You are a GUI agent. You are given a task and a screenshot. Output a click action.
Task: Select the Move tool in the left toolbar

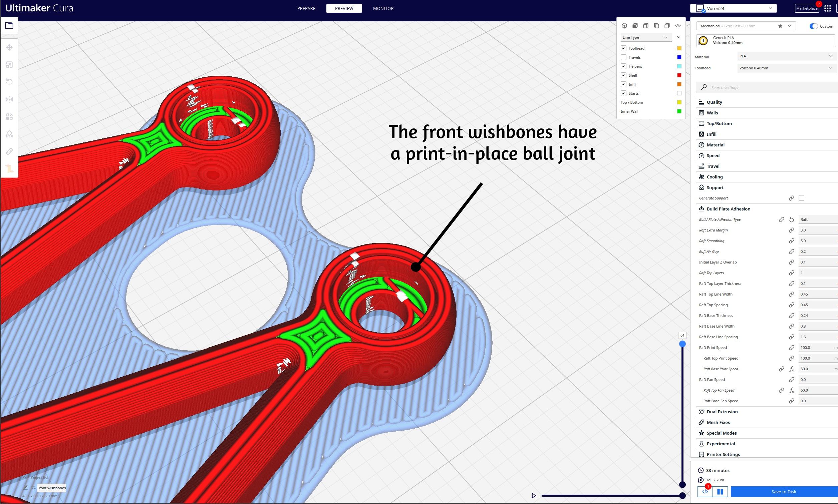click(x=10, y=48)
